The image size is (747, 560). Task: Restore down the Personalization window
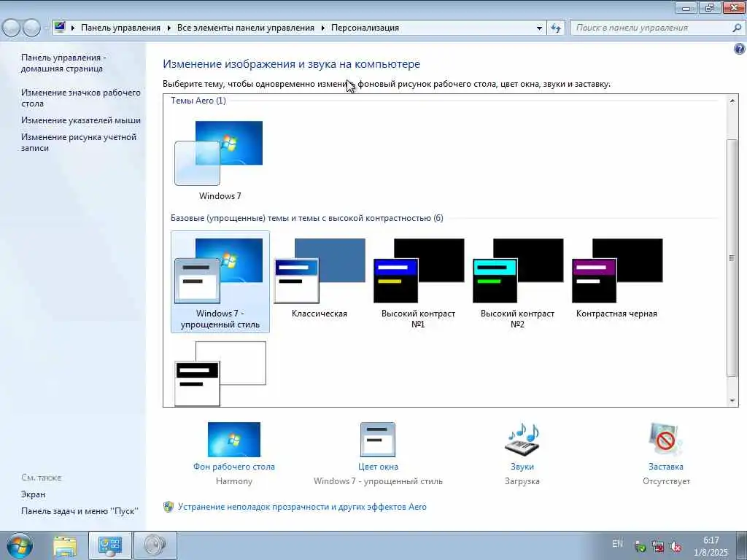click(x=710, y=7)
